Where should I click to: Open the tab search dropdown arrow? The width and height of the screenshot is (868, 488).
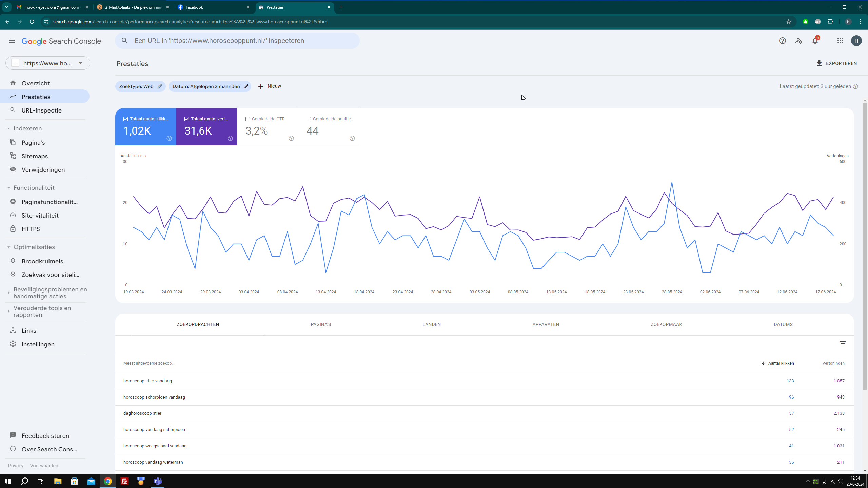pyautogui.click(x=7, y=7)
